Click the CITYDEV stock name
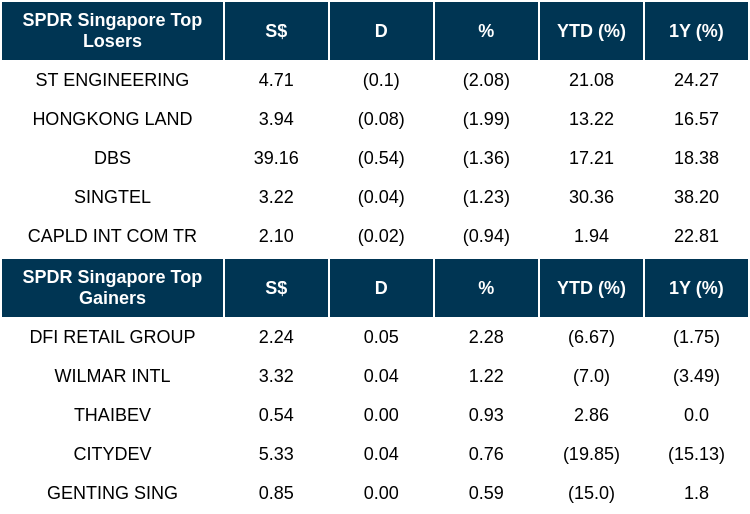 (x=112, y=454)
